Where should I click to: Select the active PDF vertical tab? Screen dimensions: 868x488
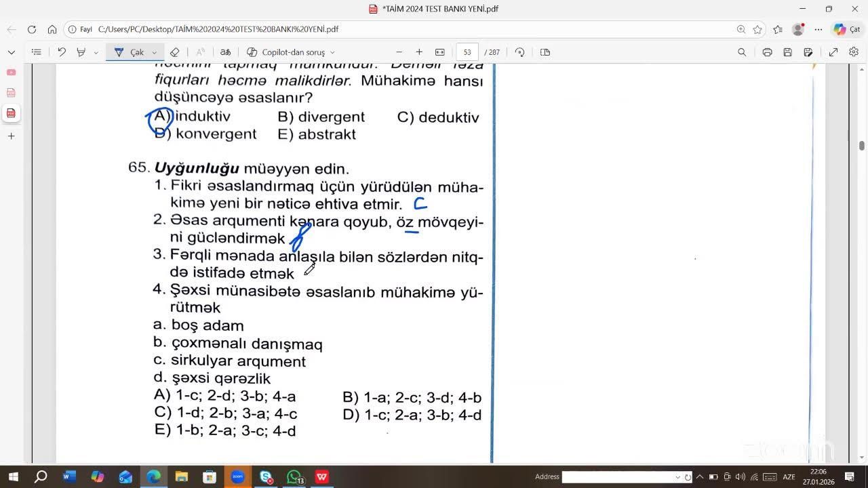point(11,113)
